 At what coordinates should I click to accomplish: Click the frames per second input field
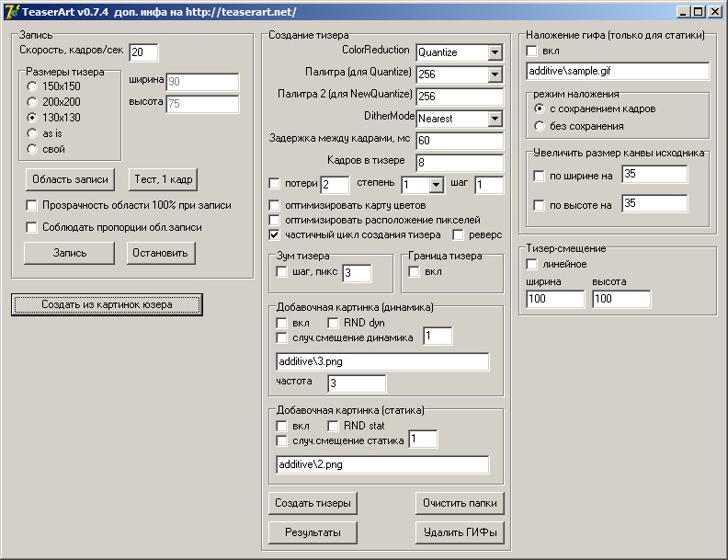[x=143, y=52]
